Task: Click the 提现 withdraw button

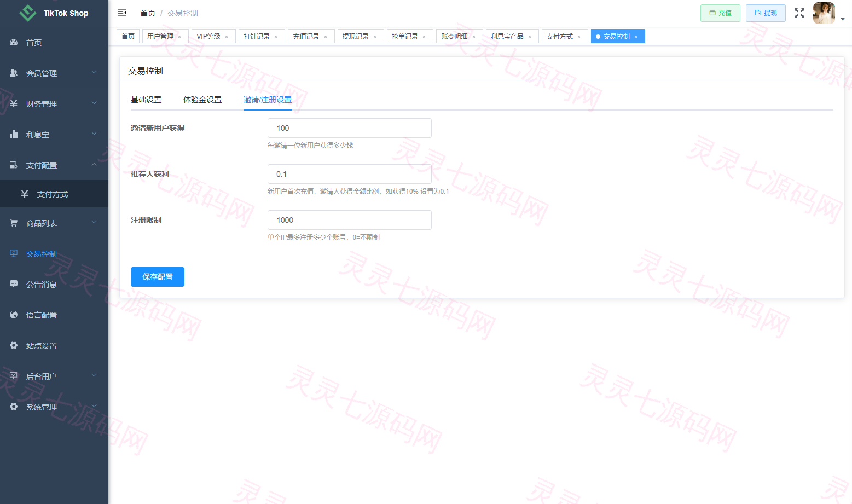Action: (x=766, y=13)
